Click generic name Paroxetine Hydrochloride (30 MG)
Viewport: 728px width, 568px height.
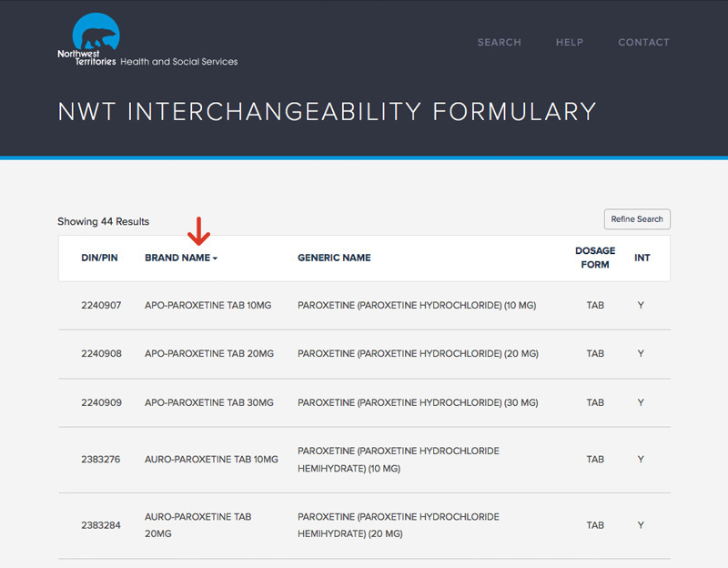418,402
